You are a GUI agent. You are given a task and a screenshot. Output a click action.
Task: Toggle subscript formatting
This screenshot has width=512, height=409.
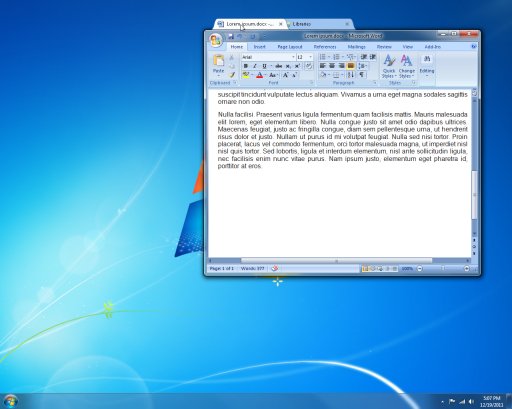(288, 66)
